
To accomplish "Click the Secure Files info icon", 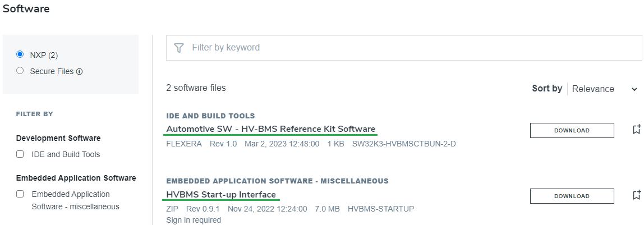I will click(x=80, y=72).
